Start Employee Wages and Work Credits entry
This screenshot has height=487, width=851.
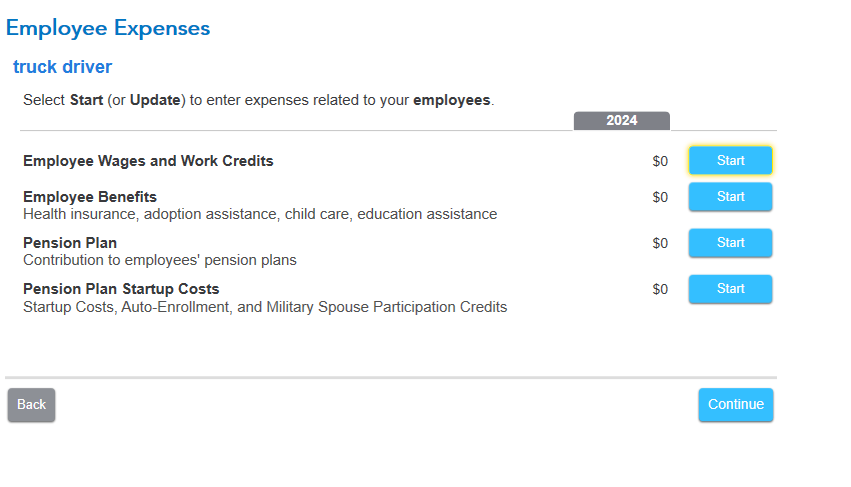730,161
